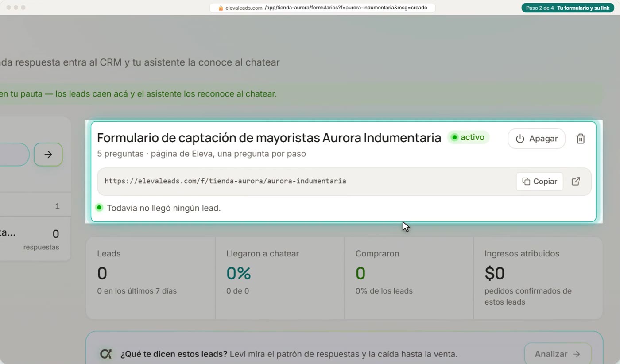This screenshot has width=620, height=364.
Task: Select the elevaleads.com form URL text
Action: (x=225, y=181)
